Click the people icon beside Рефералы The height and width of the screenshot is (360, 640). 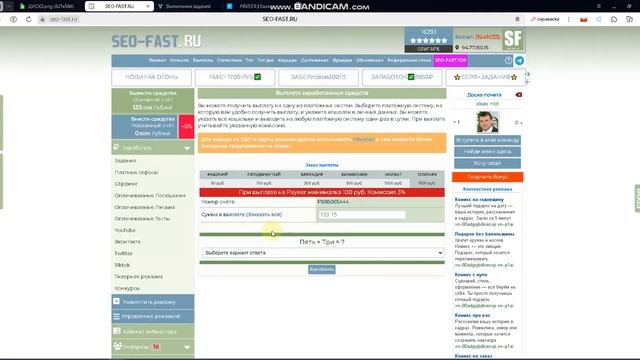point(118,346)
